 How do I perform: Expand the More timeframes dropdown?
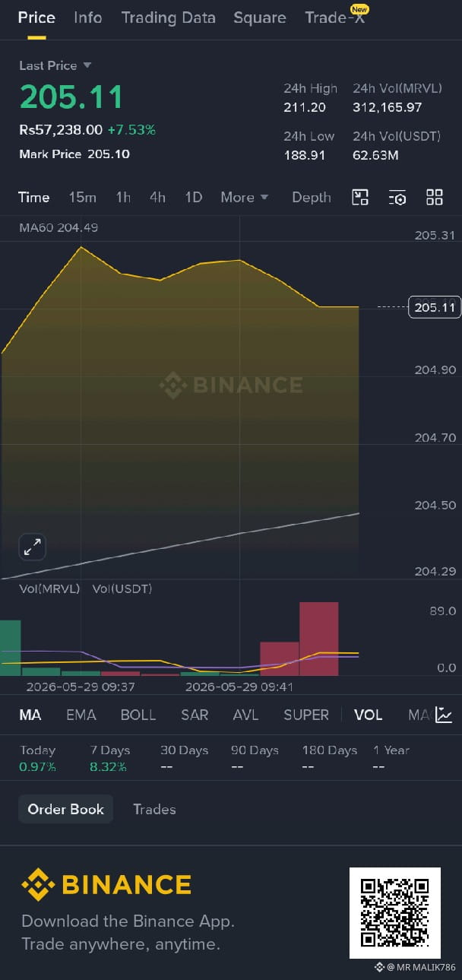tap(245, 198)
